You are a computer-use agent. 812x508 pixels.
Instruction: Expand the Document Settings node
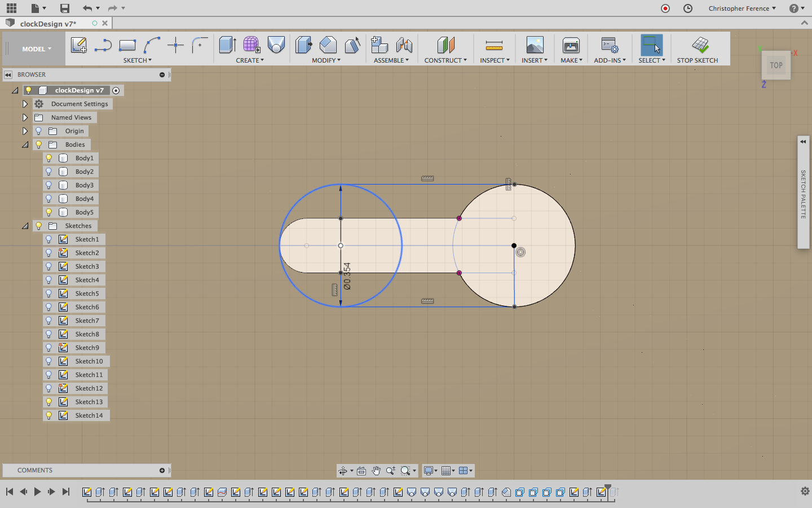coord(25,104)
